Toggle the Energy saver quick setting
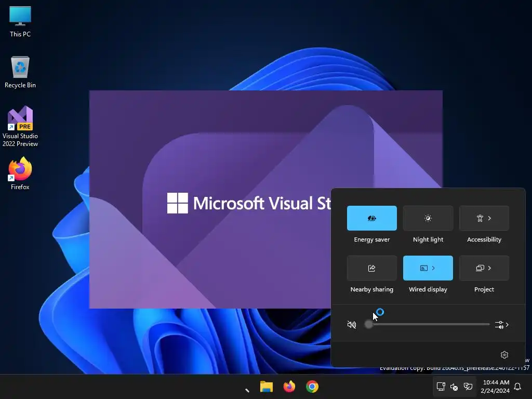532x399 pixels. pos(371,218)
